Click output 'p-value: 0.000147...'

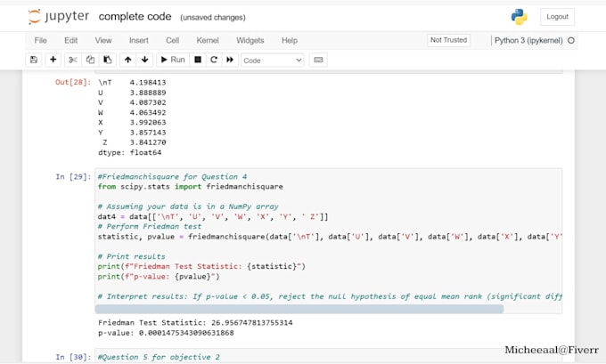[166, 333]
